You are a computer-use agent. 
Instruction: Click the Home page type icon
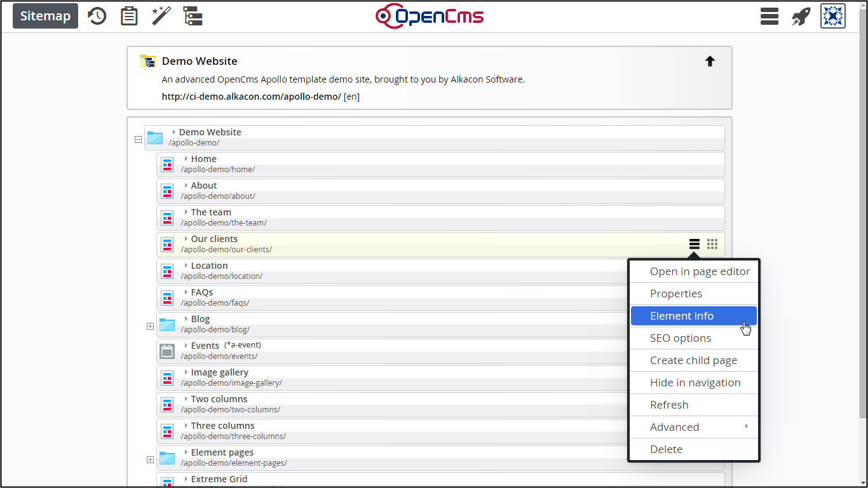point(167,165)
